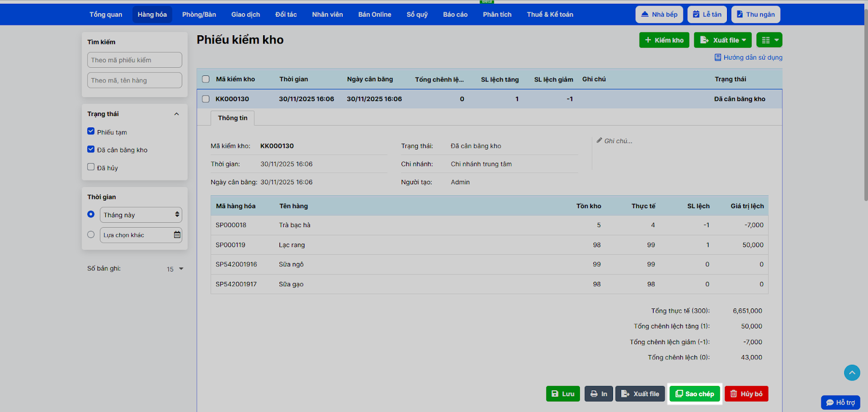Cancel the slip with Hủy bỏ
This screenshot has height=412, width=868.
click(746, 394)
